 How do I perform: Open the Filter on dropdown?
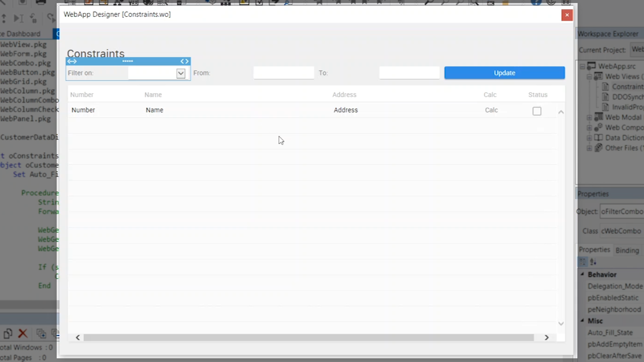click(x=180, y=73)
